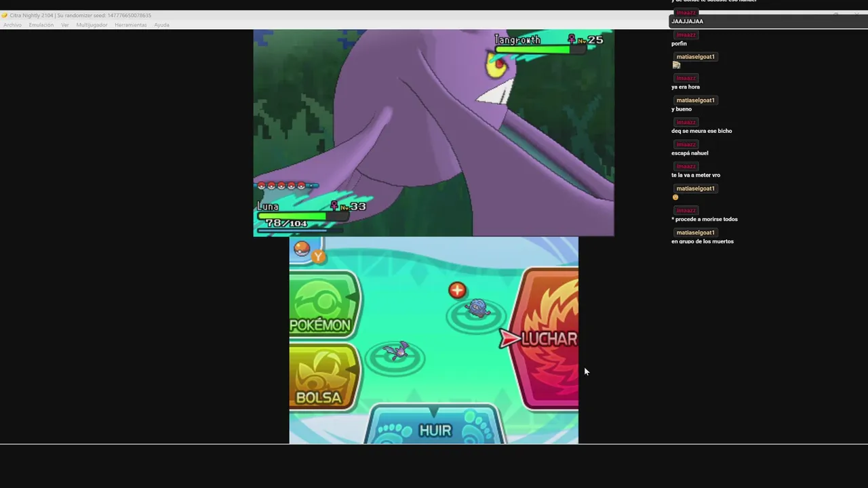Tap the red plus info icon

click(x=457, y=290)
